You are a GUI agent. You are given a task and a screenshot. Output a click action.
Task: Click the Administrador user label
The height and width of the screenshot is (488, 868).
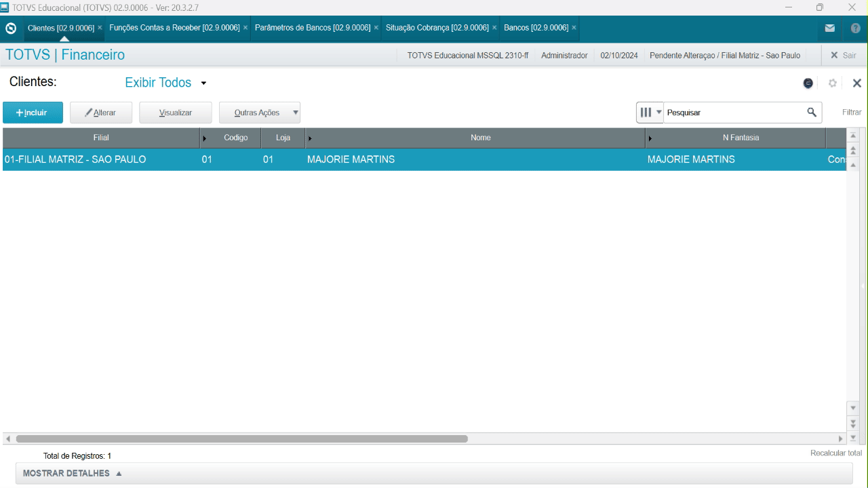(564, 56)
